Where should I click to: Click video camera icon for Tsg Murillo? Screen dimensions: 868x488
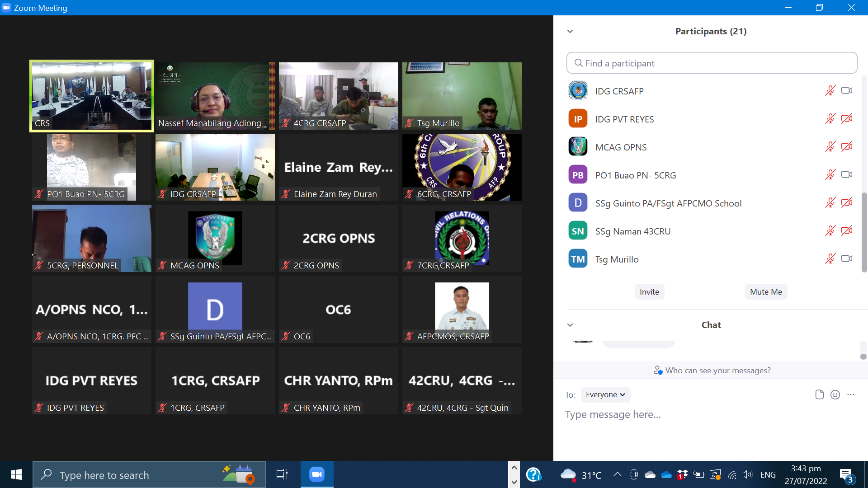847,259
